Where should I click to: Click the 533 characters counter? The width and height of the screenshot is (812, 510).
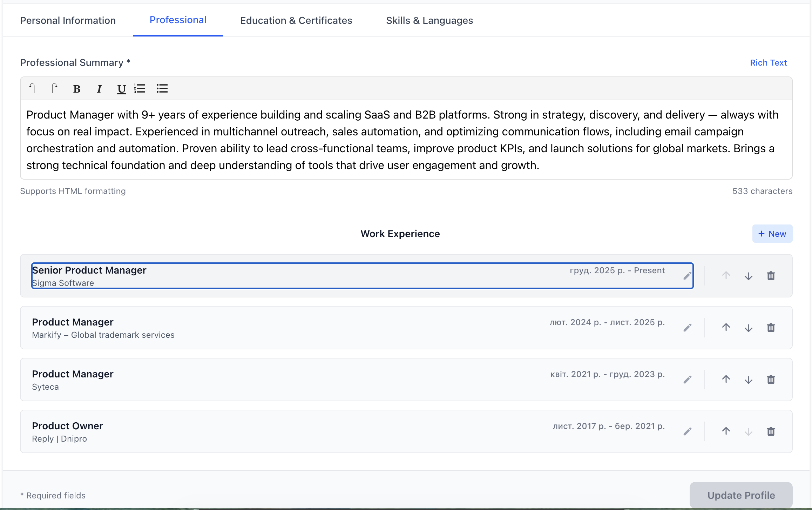(x=763, y=191)
